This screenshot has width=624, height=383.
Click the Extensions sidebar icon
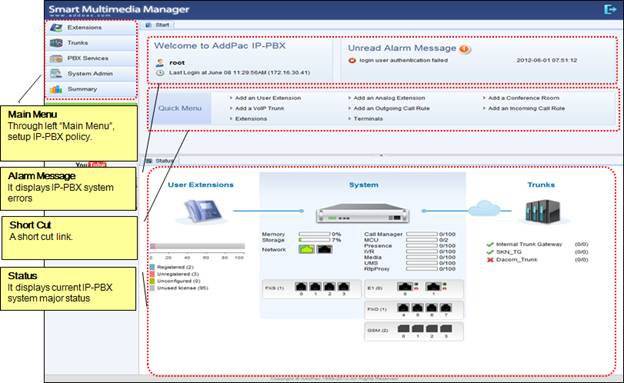pyautogui.click(x=56, y=27)
